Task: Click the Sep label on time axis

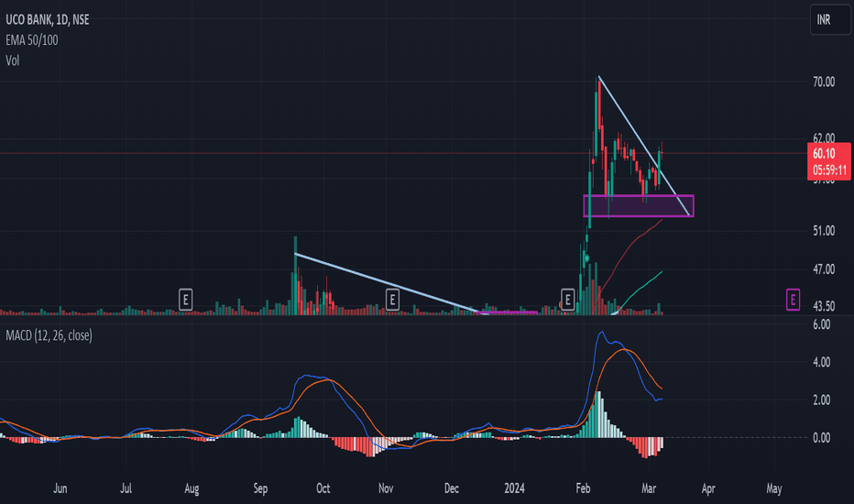Action: point(260,488)
